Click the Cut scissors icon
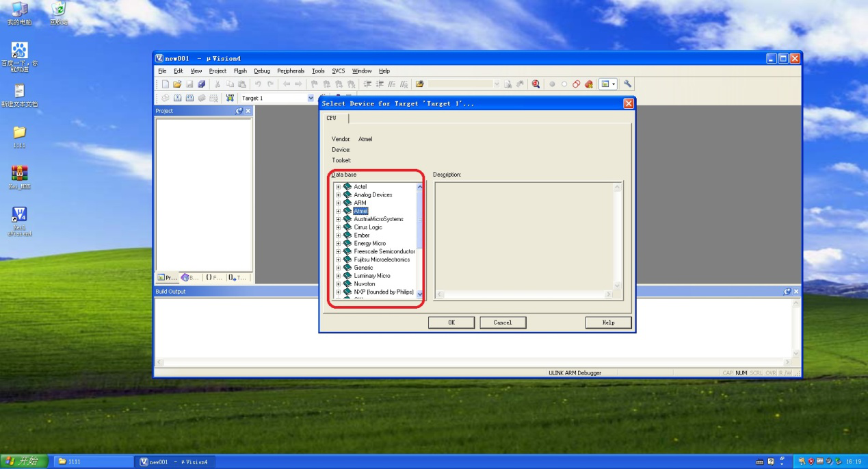The width and height of the screenshot is (868, 469). [218, 84]
